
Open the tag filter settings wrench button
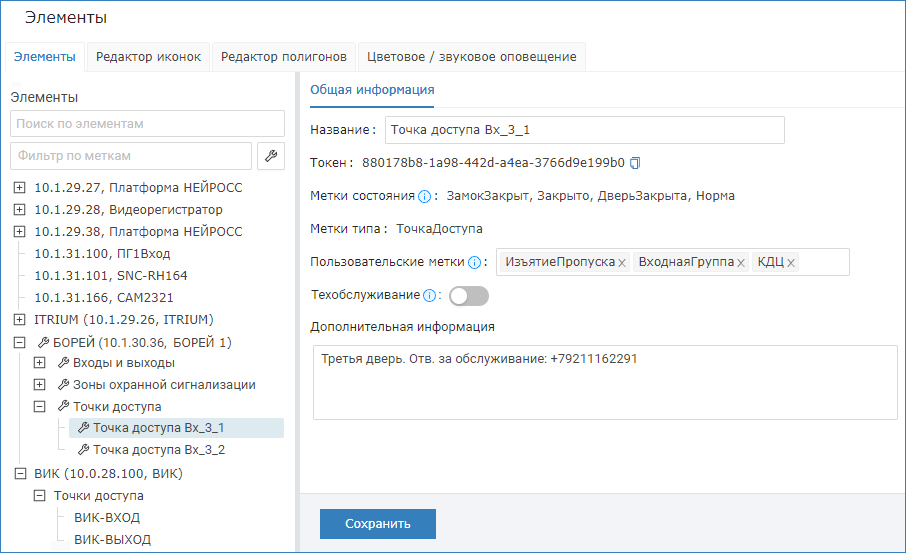click(x=270, y=156)
